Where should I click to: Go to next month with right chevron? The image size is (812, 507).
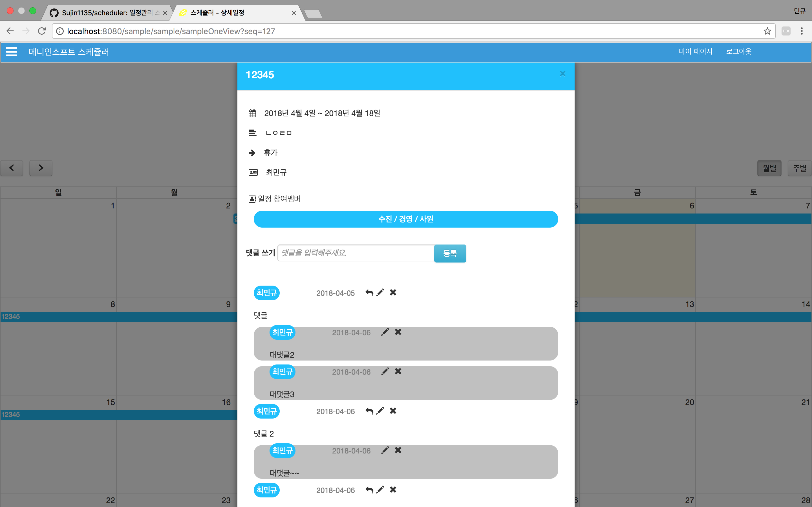(x=41, y=168)
